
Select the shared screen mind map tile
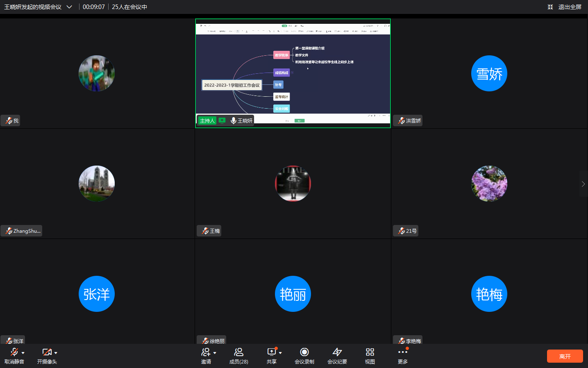pyautogui.click(x=293, y=73)
